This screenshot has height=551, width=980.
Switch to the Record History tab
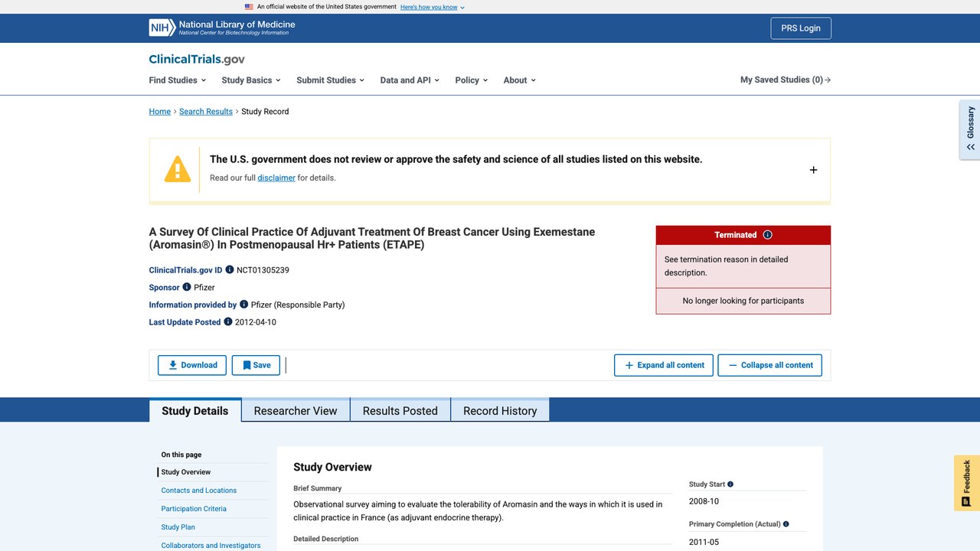(500, 410)
